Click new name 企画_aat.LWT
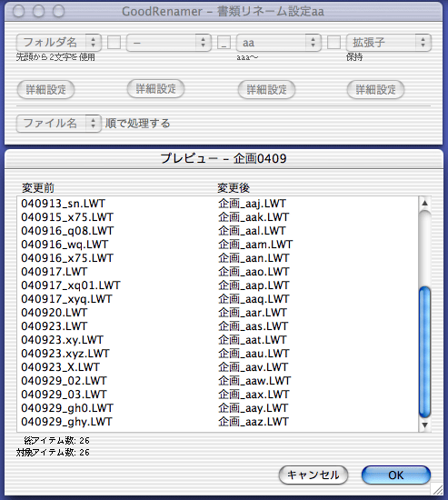The width and height of the screenshot is (448, 500). tap(253, 340)
